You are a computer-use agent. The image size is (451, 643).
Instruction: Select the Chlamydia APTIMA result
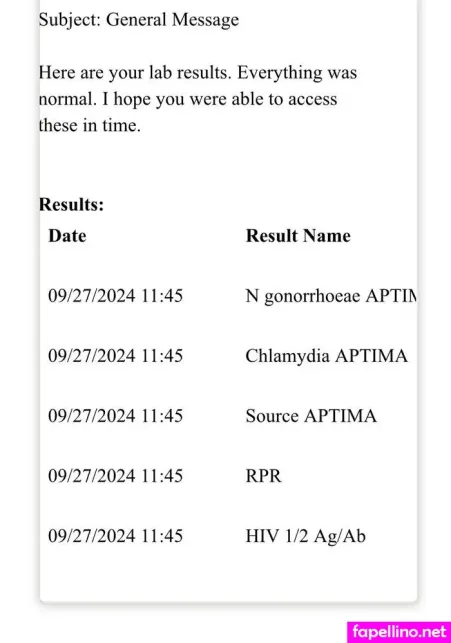tap(327, 356)
